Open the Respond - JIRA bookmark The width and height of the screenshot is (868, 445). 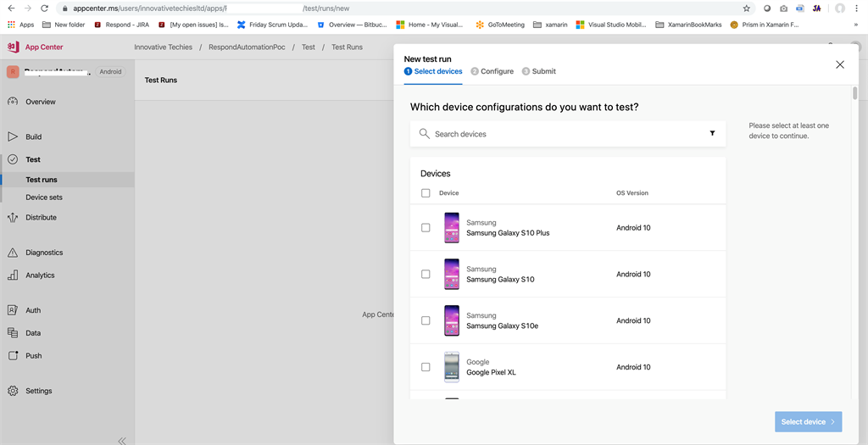[x=122, y=25]
